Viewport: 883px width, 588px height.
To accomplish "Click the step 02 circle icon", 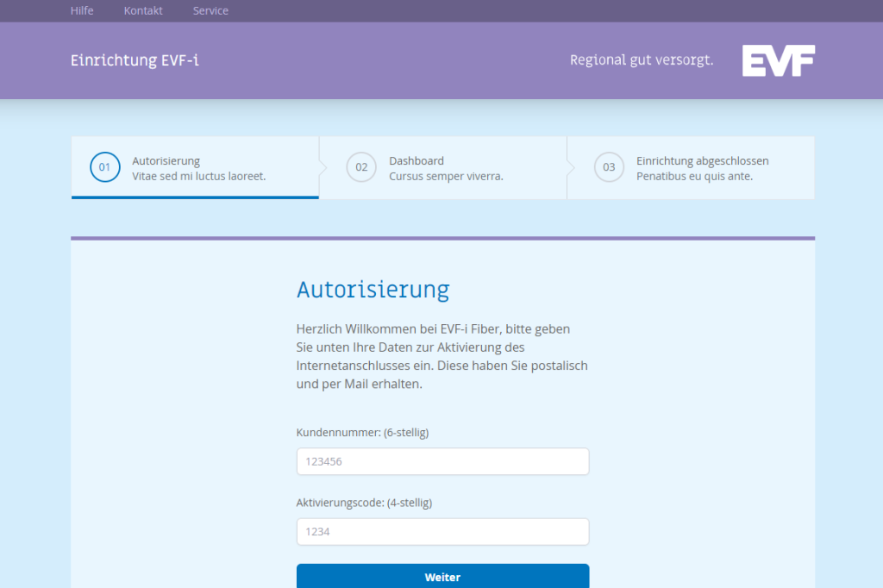I will pos(361,167).
